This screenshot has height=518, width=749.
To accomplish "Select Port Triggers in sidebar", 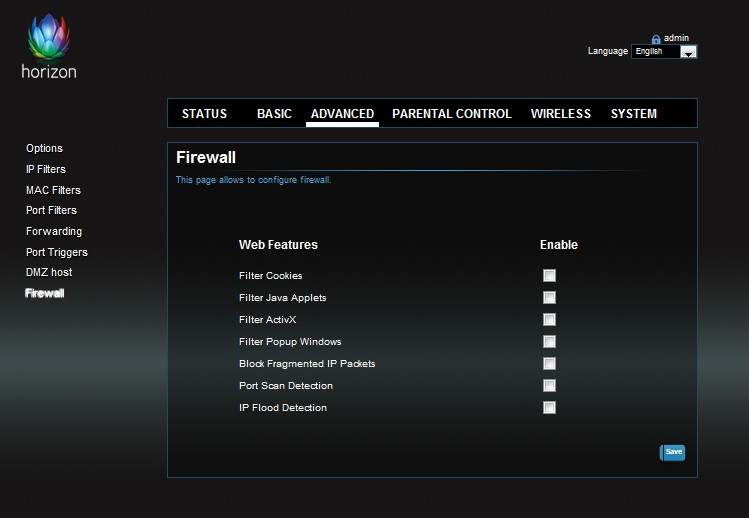I will coord(57,252).
